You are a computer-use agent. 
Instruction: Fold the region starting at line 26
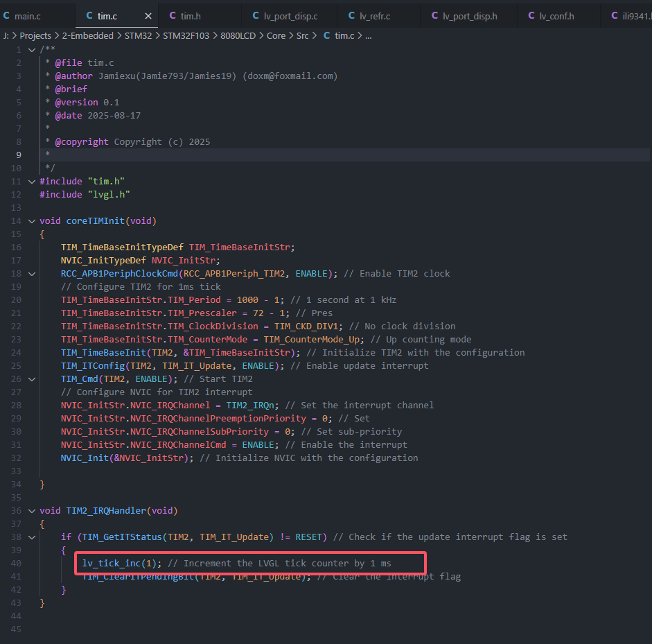(32, 379)
